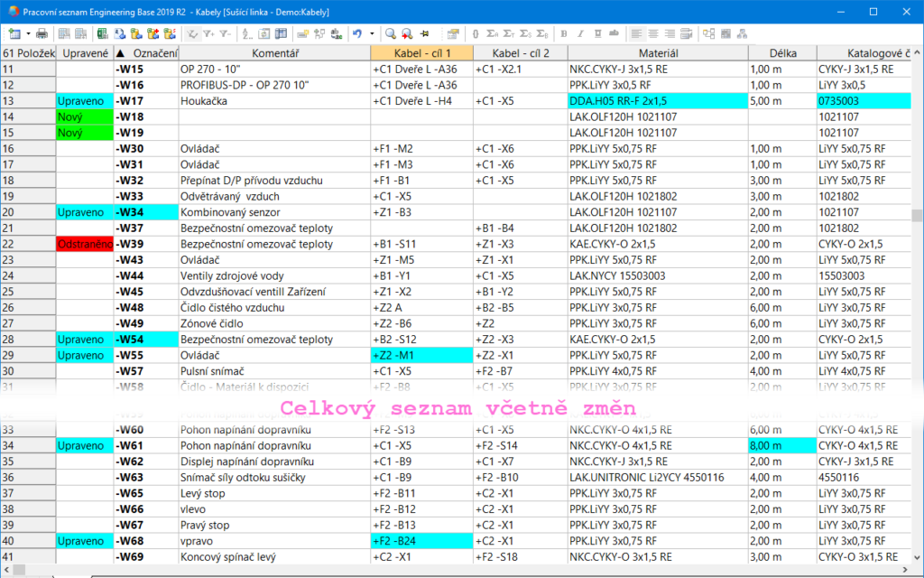This screenshot has width=924, height=578.
Task: Select the Délka column header
Action: (x=782, y=54)
